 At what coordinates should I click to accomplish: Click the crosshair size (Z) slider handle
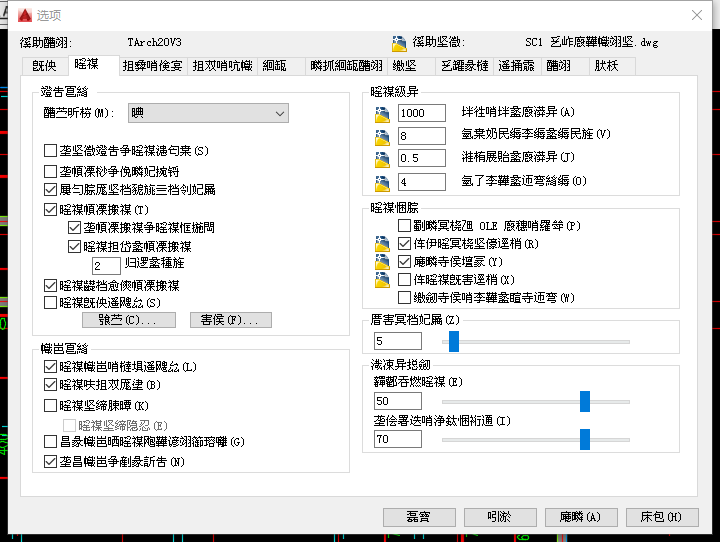pos(454,342)
